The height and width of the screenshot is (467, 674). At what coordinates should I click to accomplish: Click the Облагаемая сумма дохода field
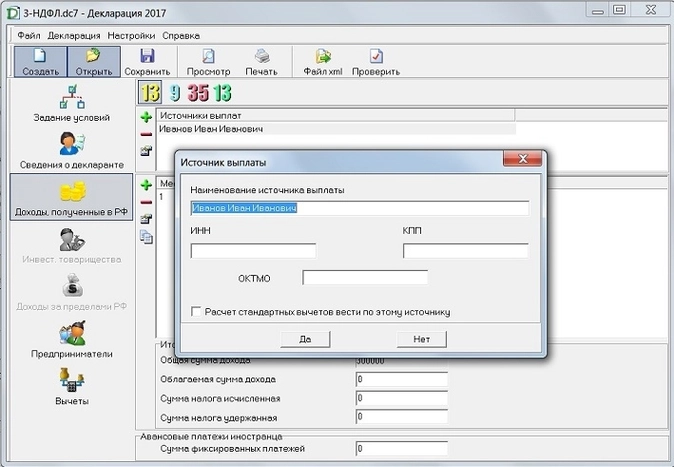(x=401, y=379)
